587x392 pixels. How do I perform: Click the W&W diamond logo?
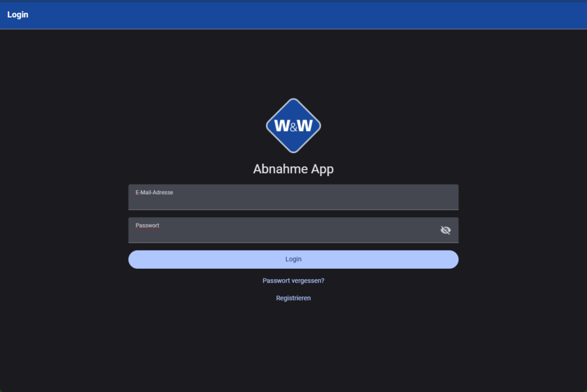[x=293, y=126]
